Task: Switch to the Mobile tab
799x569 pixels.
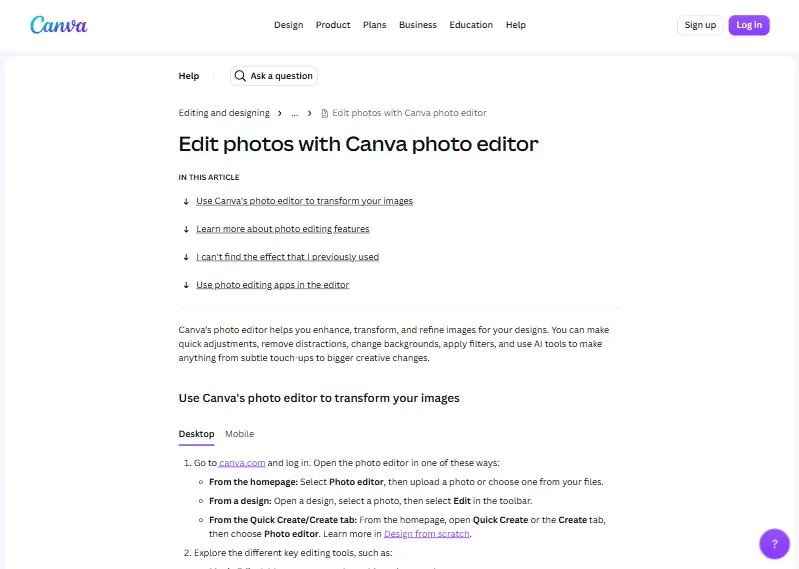Action: point(239,434)
